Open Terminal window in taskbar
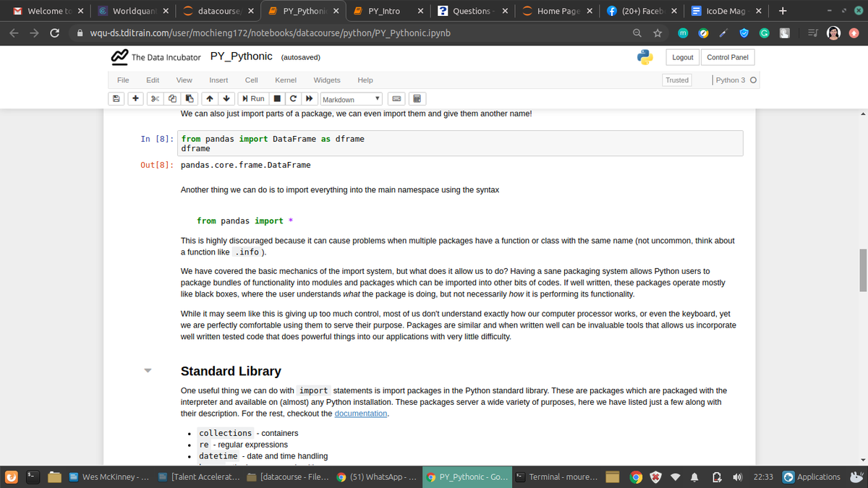868x488 pixels. click(556, 477)
